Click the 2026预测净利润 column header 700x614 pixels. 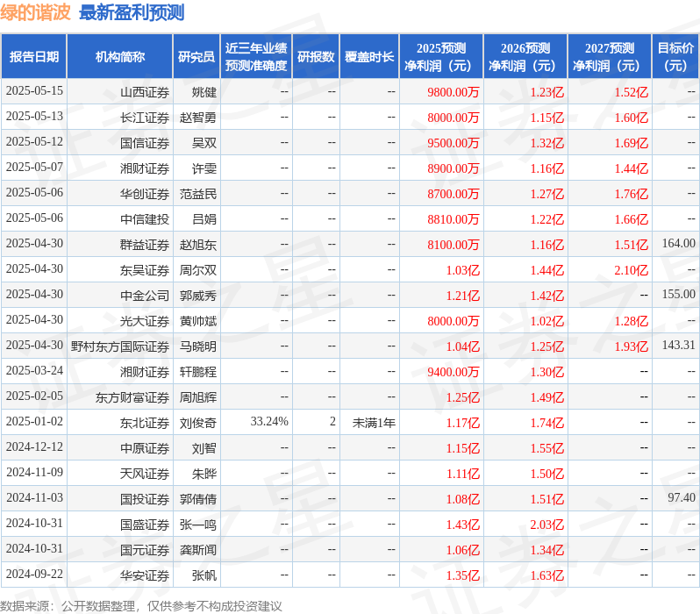525,57
